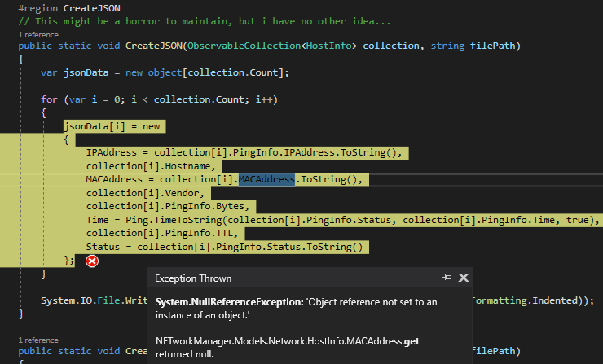Click '.ToString()' after MACAddress

coord(326,179)
